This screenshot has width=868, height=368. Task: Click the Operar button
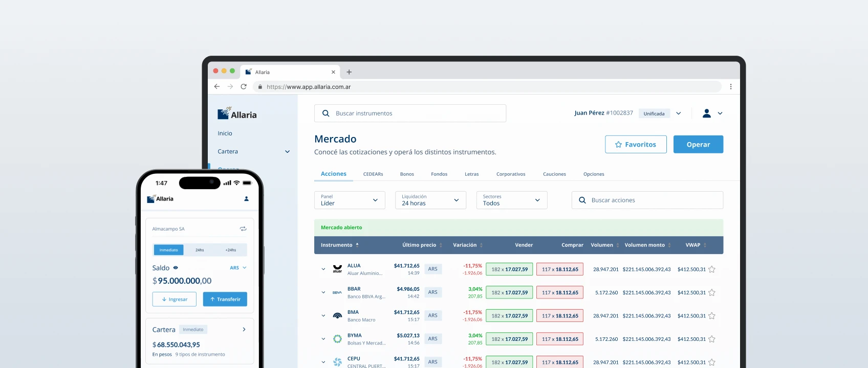pos(698,144)
